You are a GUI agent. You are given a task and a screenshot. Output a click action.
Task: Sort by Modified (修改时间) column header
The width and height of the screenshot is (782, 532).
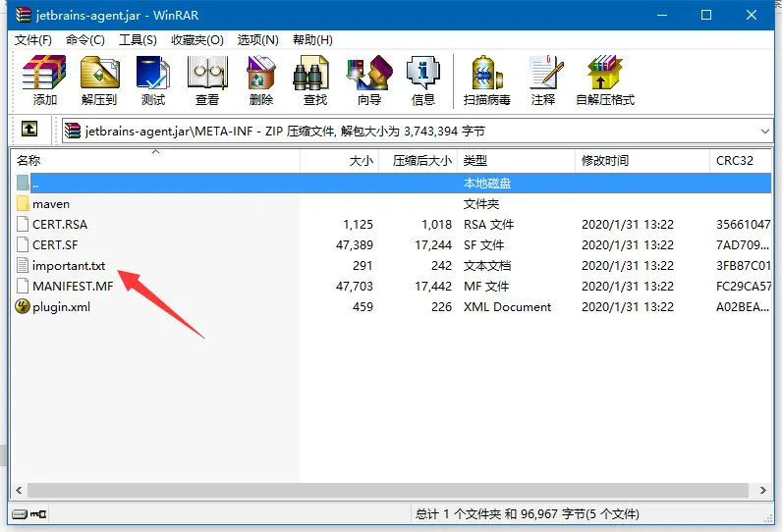[642, 160]
